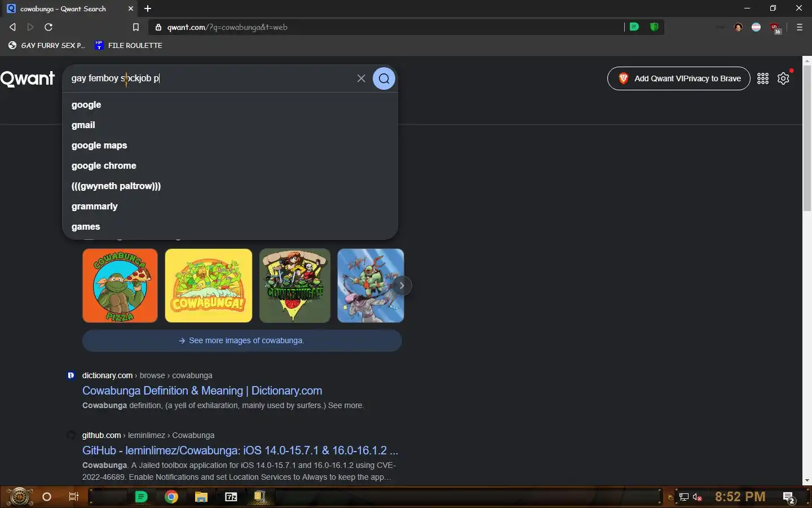Click the 8:52 PM taskbar clock
Viewport: 812px width, 508px height.
pyautogui.click(x=740, y=497)
